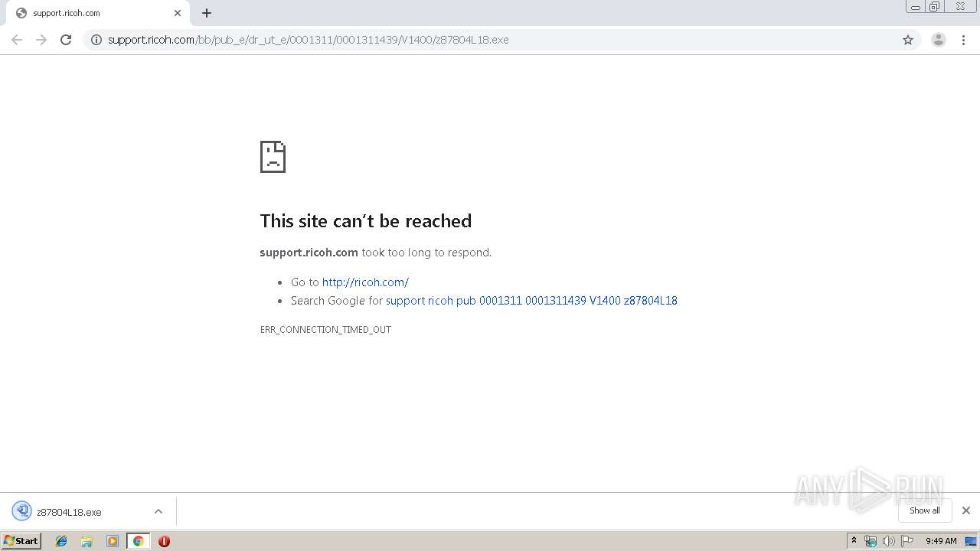Launch Internet Explorer from taskbar

61,541
